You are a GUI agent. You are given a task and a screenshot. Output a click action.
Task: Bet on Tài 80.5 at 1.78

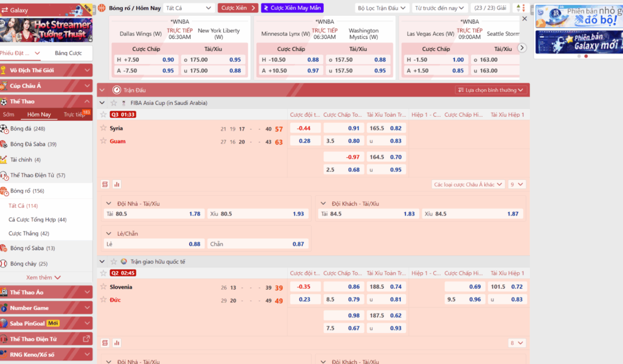(154, 213)
